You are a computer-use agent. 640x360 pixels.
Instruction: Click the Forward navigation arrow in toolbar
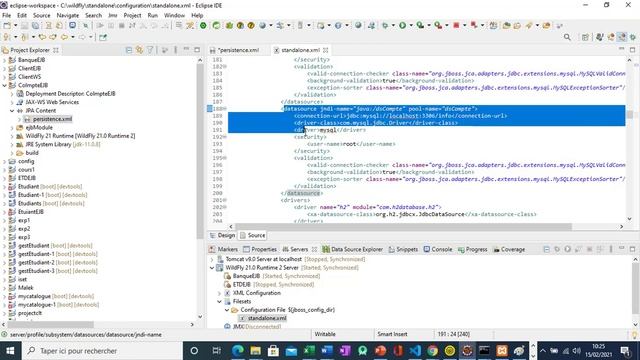(x=82, y=37)
